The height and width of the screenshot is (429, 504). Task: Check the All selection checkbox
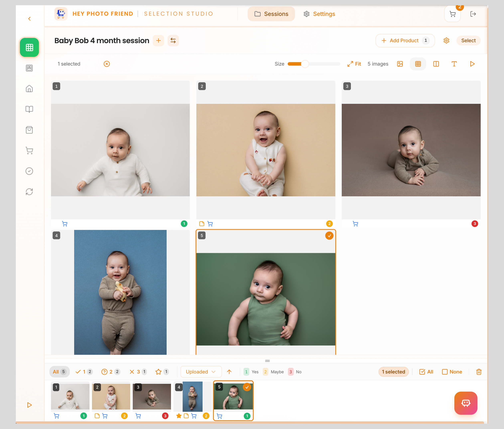click(426, 372)
